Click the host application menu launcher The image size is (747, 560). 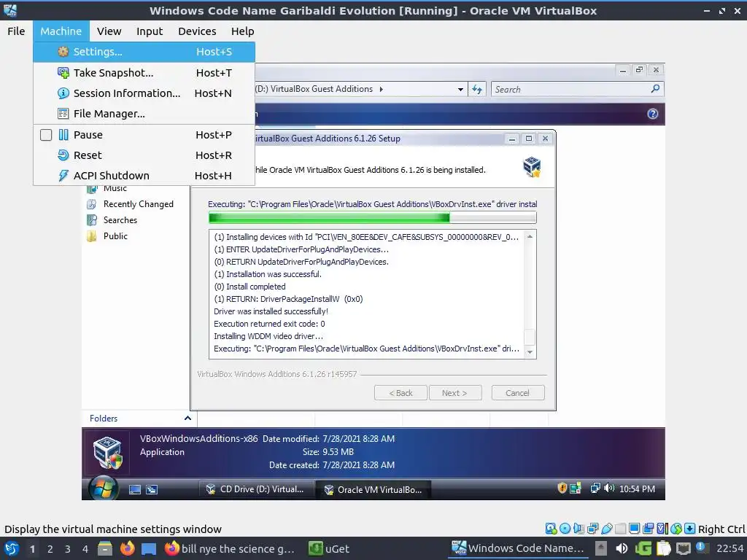[x=12, y=548]
